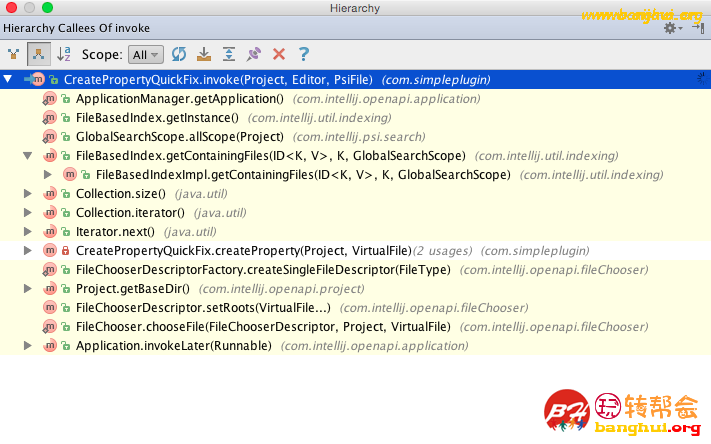Image resolution: width=711 pixels, height=444 pixels.
Task: Click method icon of Iterator.next()
Action: pos(49,232)
